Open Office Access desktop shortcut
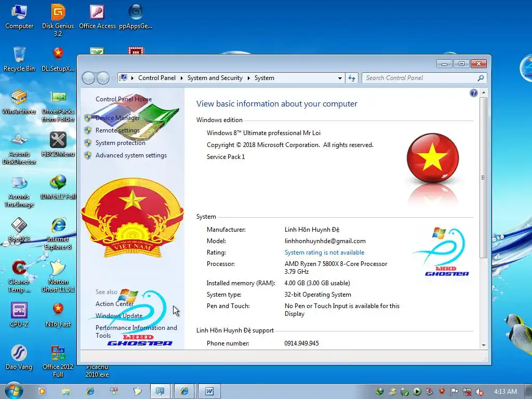 [x=97, y=17]
